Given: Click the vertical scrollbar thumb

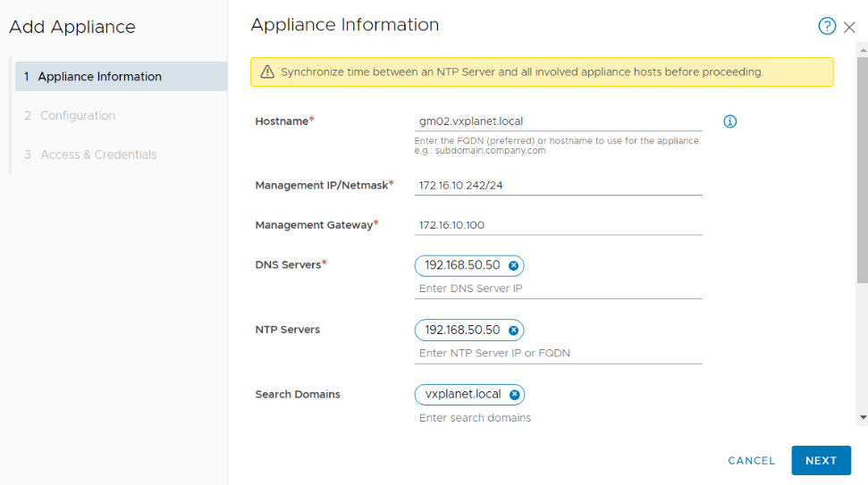Looking at the screenshot, I should click(862, 170).
